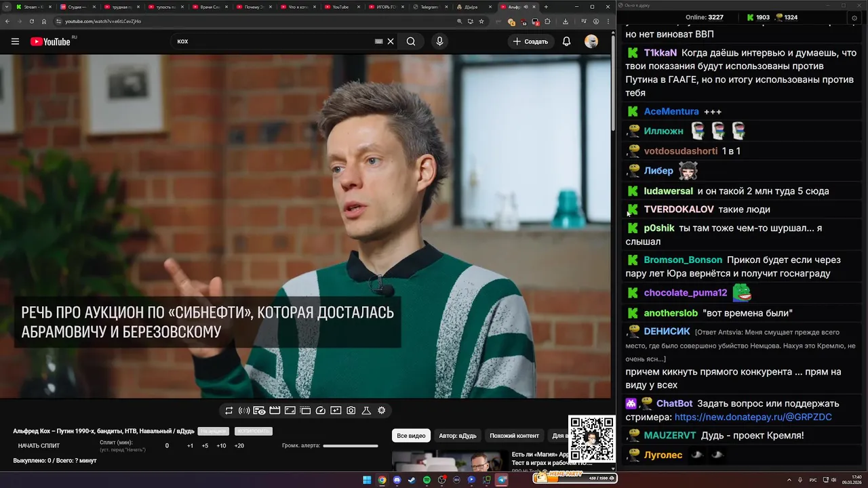Image resolution: width=868 pixels, height=488 pixels.
Task: Open the gear settings in player toolbar
Action: (x=382, y=410)
